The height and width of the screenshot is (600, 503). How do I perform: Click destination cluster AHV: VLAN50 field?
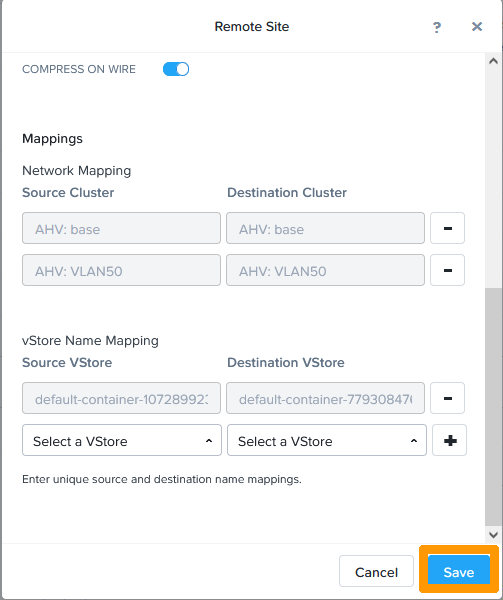point(325,270)
